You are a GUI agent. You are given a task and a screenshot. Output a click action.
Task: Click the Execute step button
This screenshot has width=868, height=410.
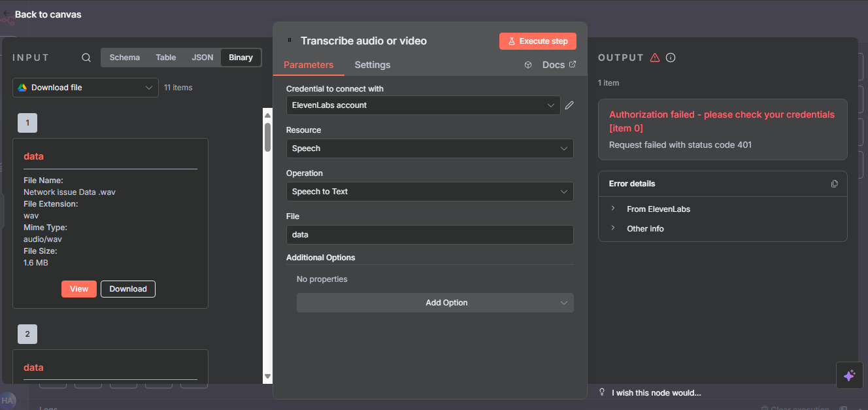(x=537, y=41)
